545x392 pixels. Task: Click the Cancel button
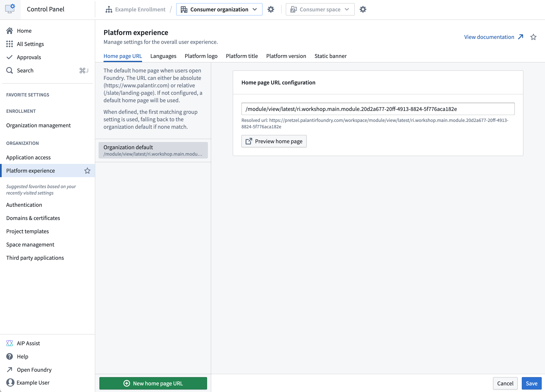point(505,383)
